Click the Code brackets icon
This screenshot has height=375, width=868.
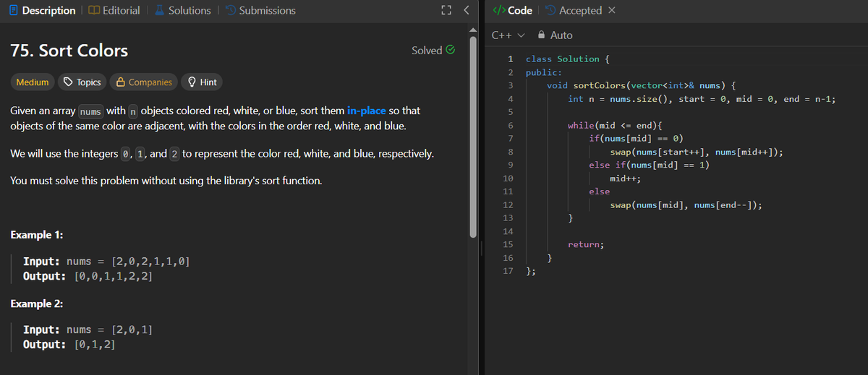[498, 10]
